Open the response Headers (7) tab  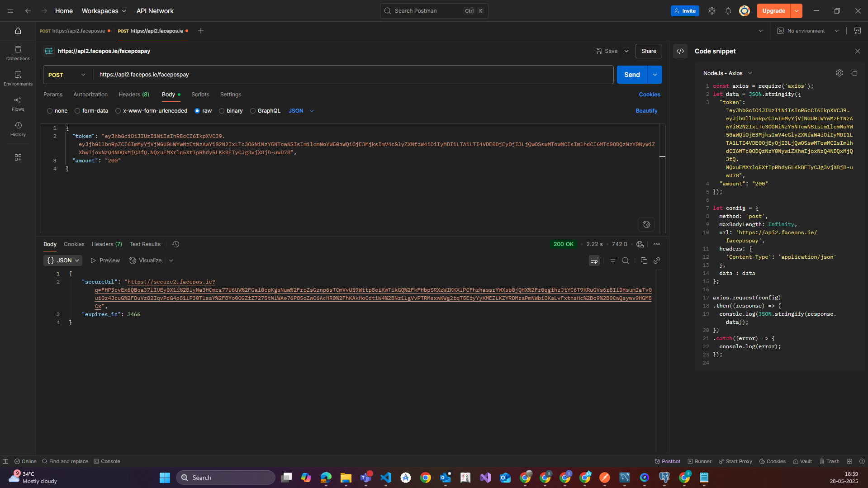(107, 244)
